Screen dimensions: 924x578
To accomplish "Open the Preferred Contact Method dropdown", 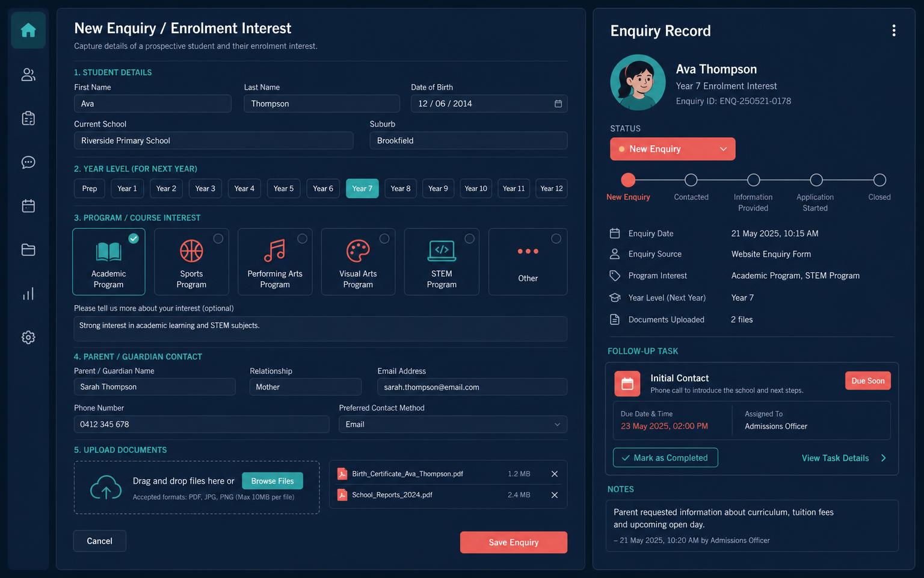I will coord(453,424).
